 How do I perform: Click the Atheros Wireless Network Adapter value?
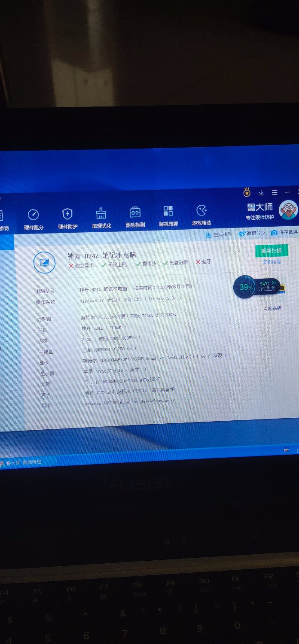[130, 402]
